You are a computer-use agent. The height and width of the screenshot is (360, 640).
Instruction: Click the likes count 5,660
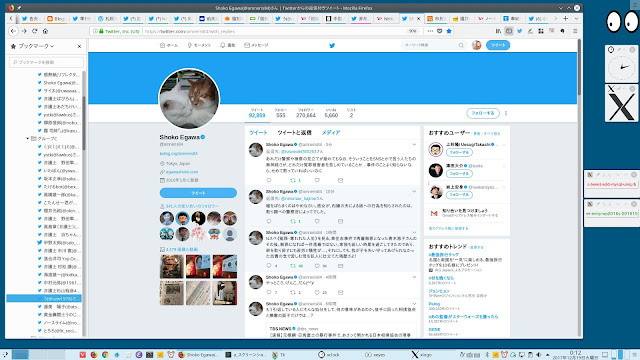pos(331,113)
